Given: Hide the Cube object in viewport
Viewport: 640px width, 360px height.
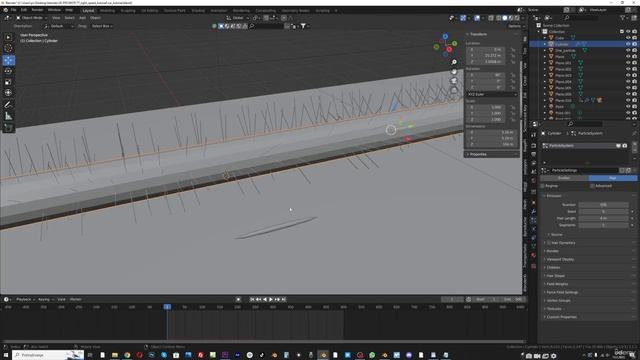Looking at the screenshot, I should pos(628,38).
